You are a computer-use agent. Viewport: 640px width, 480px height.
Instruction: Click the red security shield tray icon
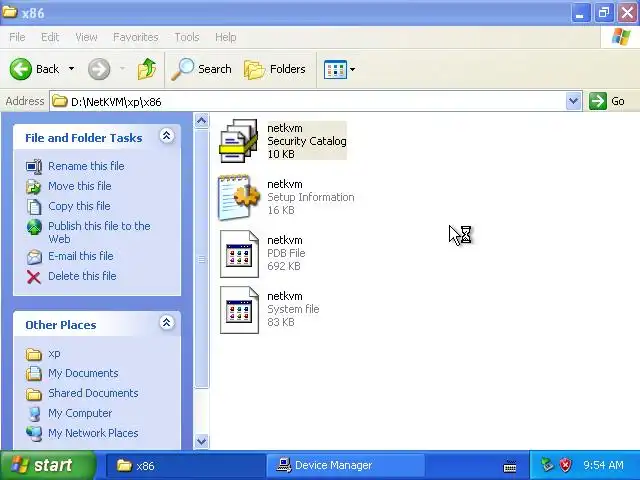point(565,465)
